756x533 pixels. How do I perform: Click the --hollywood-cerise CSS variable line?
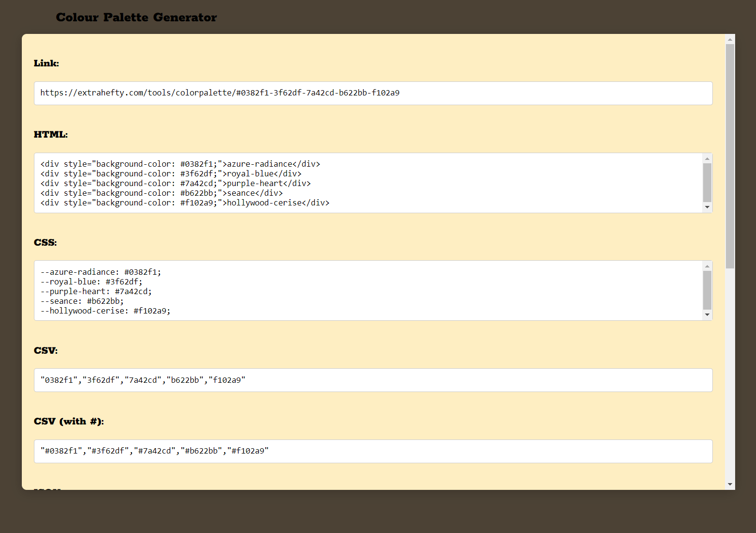coord(106,311)
